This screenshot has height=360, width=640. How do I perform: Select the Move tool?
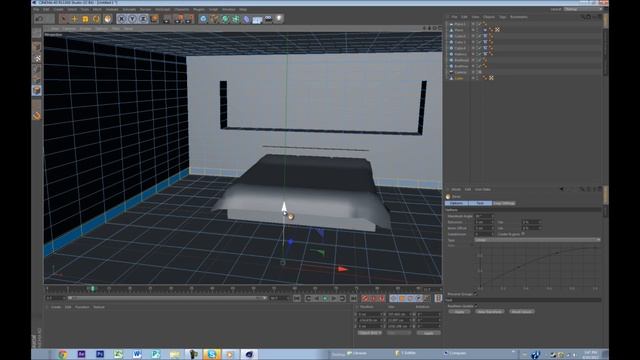point(74,19)
